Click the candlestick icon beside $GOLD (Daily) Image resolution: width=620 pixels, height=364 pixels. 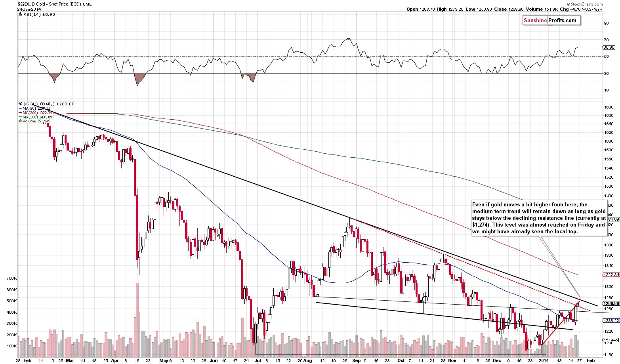click(x=20, y=103)
